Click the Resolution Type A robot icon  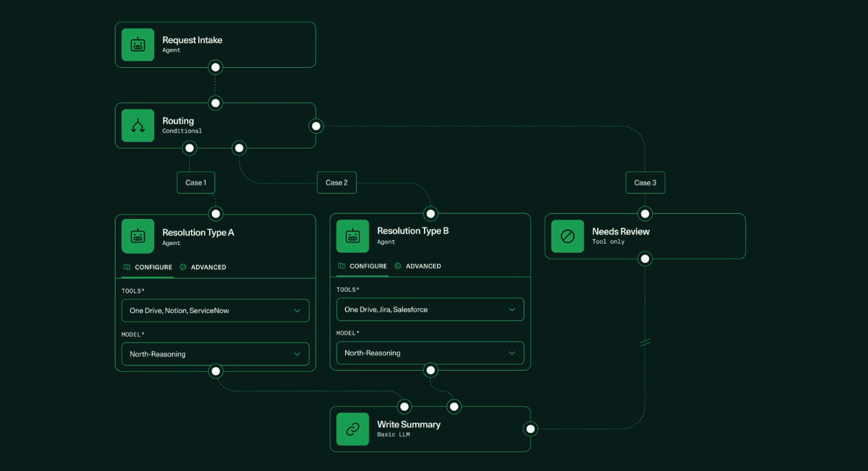tap(138, 236)
